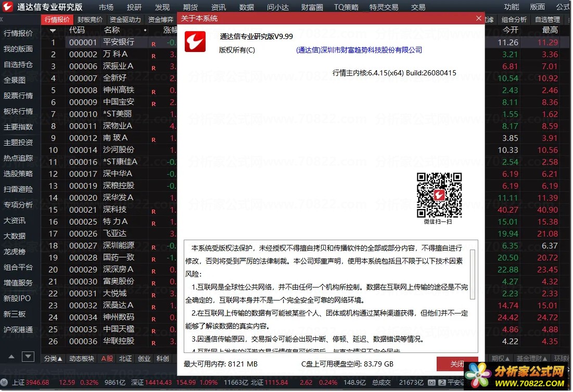Open 功能 in the top right

coord(511,7)
